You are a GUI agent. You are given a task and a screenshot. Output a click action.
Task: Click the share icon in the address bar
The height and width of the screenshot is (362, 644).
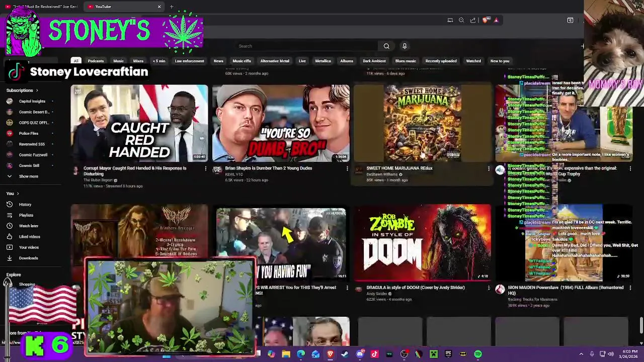[x=473, y=20]
